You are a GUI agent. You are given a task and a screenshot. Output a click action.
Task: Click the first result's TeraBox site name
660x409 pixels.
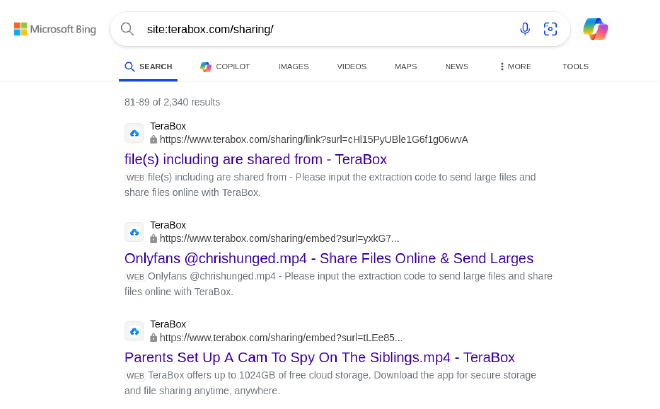point(168,126)
